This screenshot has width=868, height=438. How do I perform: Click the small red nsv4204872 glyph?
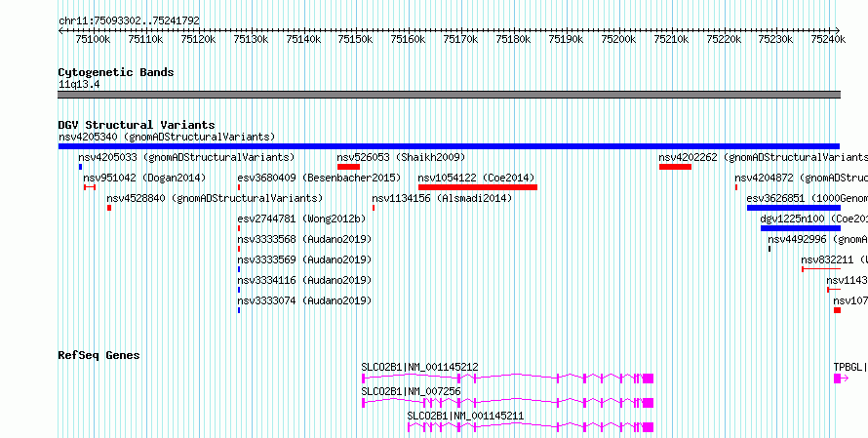tap(736, 187)
